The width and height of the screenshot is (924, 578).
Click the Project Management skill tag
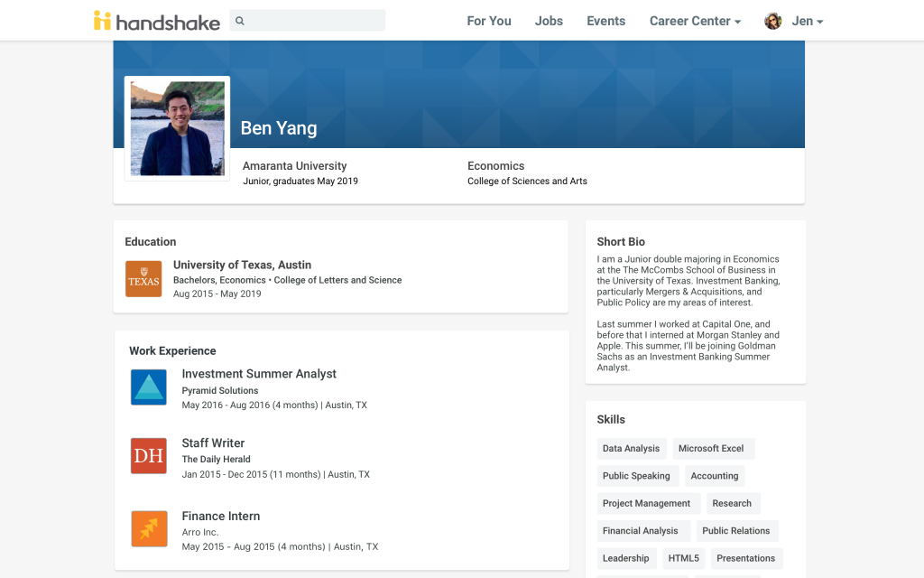pos(646,504)
